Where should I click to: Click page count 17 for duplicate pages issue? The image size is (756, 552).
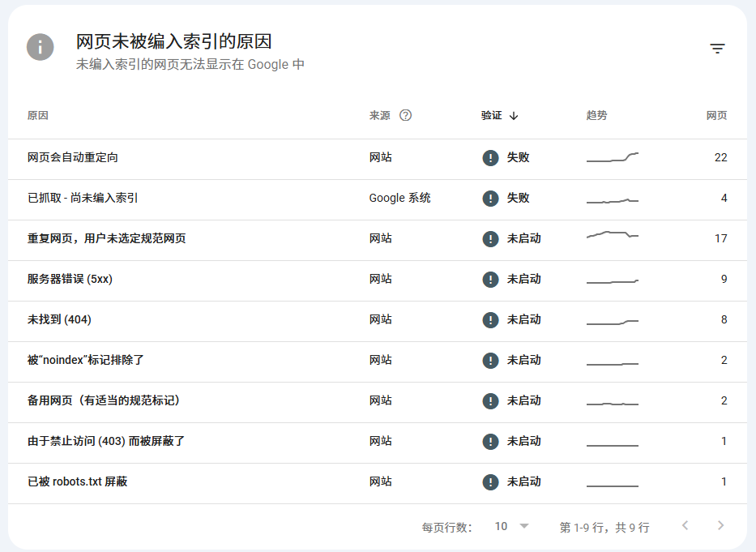coord(720,238)
